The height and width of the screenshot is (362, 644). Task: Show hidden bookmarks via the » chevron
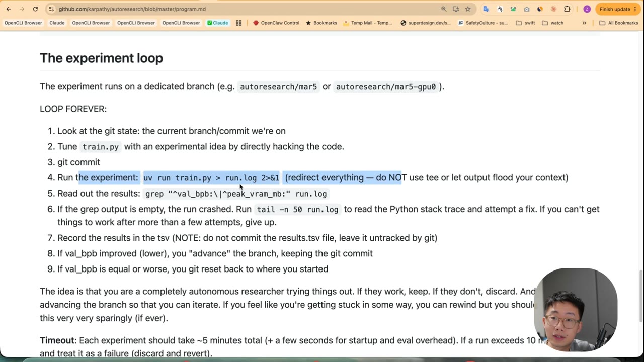pyautogui.click(x=584, y=23)
